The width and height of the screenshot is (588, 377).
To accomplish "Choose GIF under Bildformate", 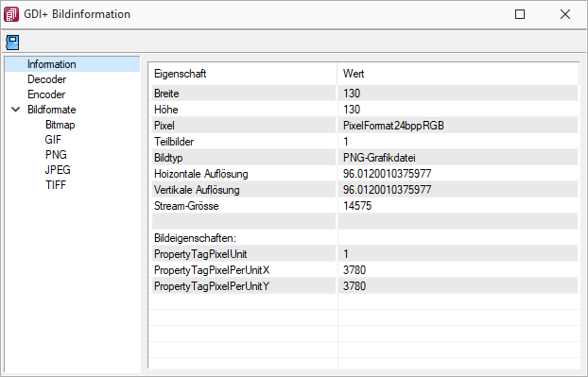I will point(53,140).
